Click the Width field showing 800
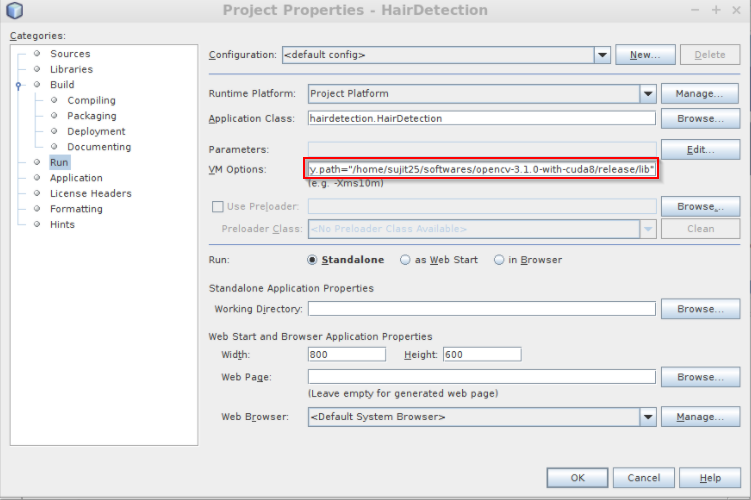 (347, 354)
